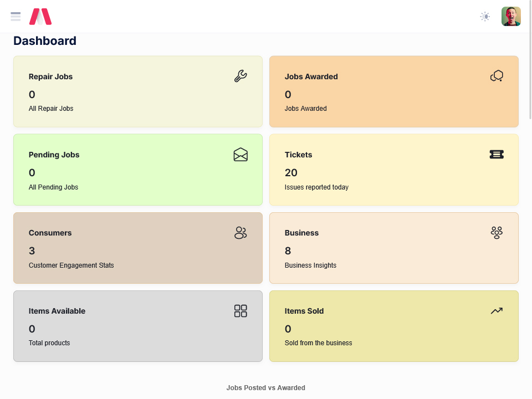This screenshot has height=399, width=532.
Task: Click the Items Sold trending arrow icon
Action: point(497,311)
